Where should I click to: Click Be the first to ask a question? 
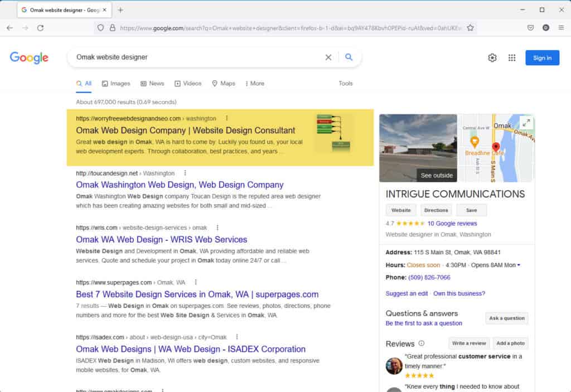(x=424, y=323)
